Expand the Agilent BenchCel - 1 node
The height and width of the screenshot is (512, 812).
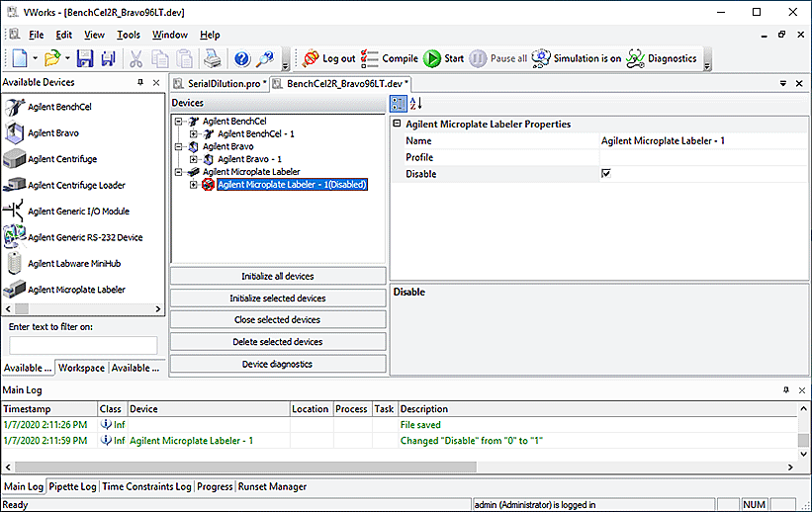click(193, 134)
